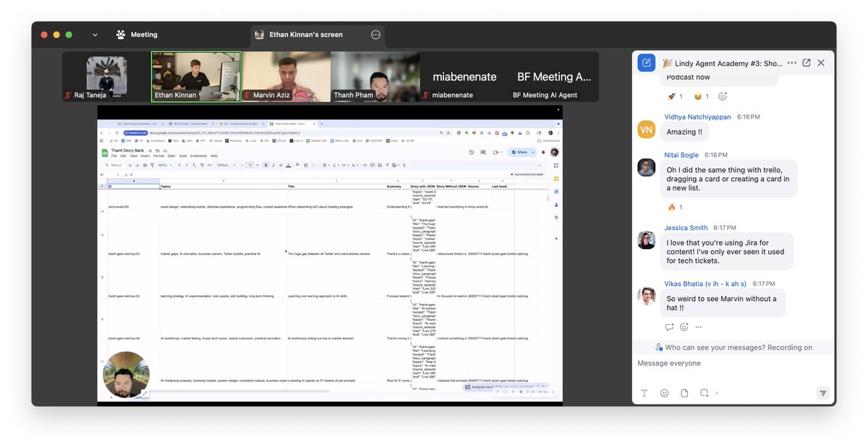Open chat more options ellipsis
This screenshot has height=448, width=868.
point(792,63)
